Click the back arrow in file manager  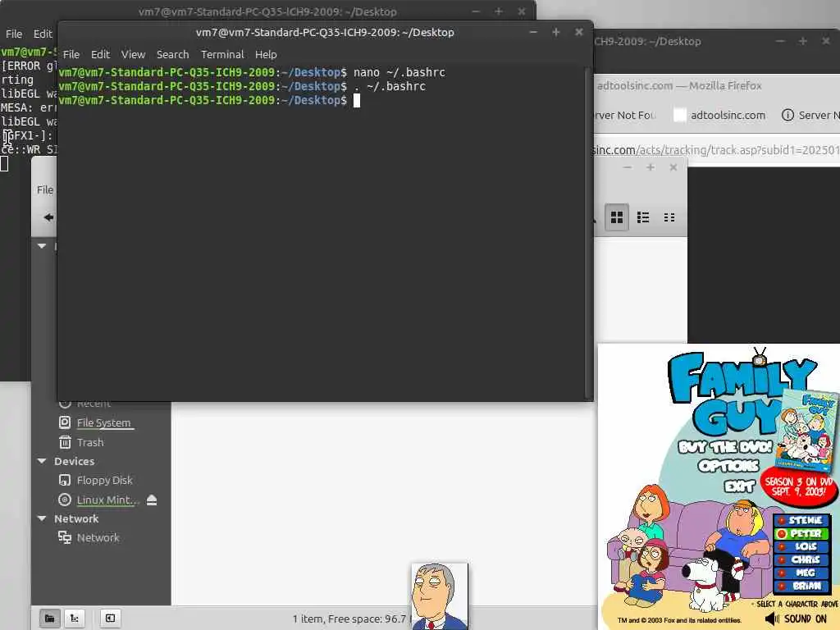tap(48, 217)
